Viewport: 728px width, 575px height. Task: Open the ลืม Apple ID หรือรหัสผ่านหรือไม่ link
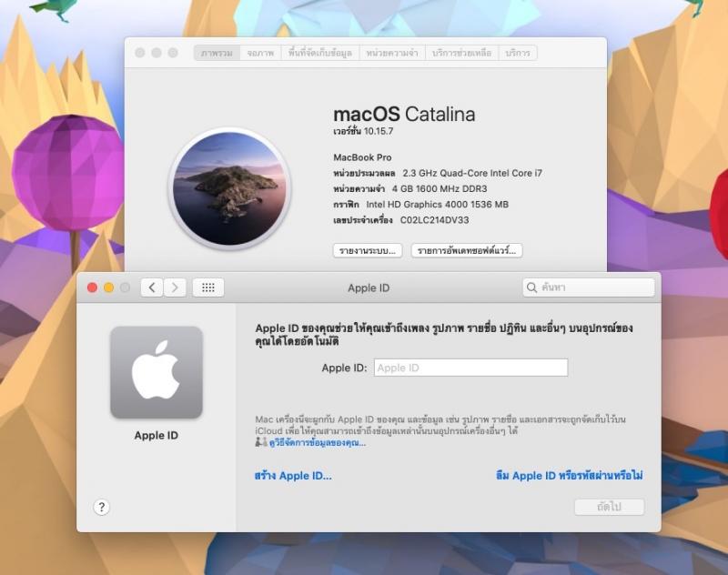[x=570, y=476]
